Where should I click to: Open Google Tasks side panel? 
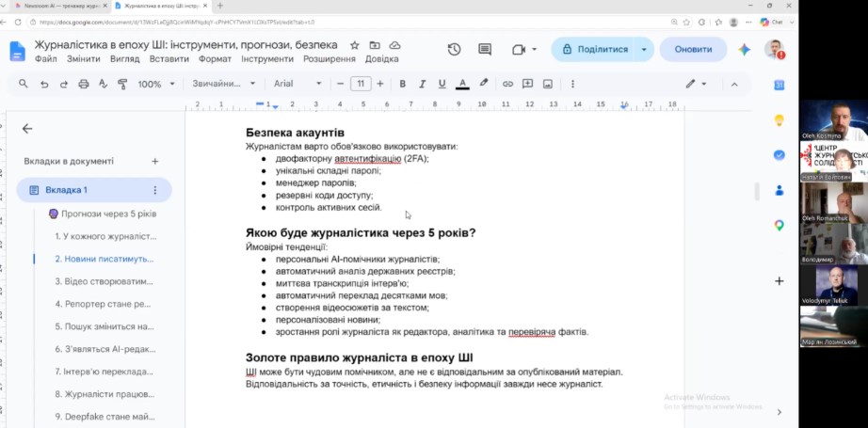point(779,155)
